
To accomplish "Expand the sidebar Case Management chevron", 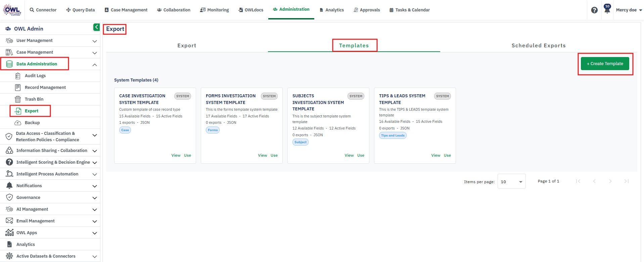I will pyautogui.click(x=95, y=53).
